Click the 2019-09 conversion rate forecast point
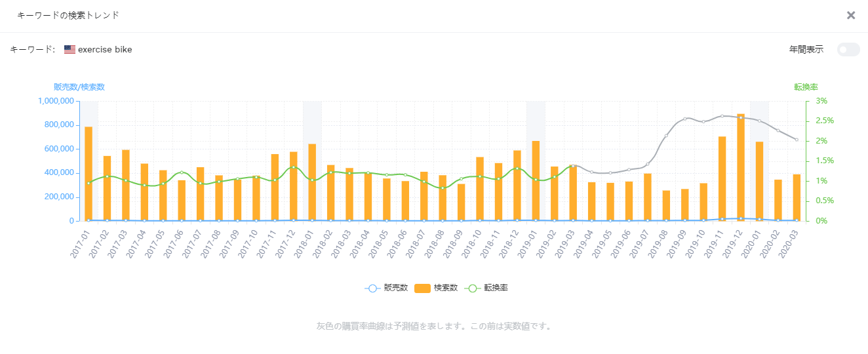Image resolution: width=868 pixels, height=354 pixels. pos(685,119)
